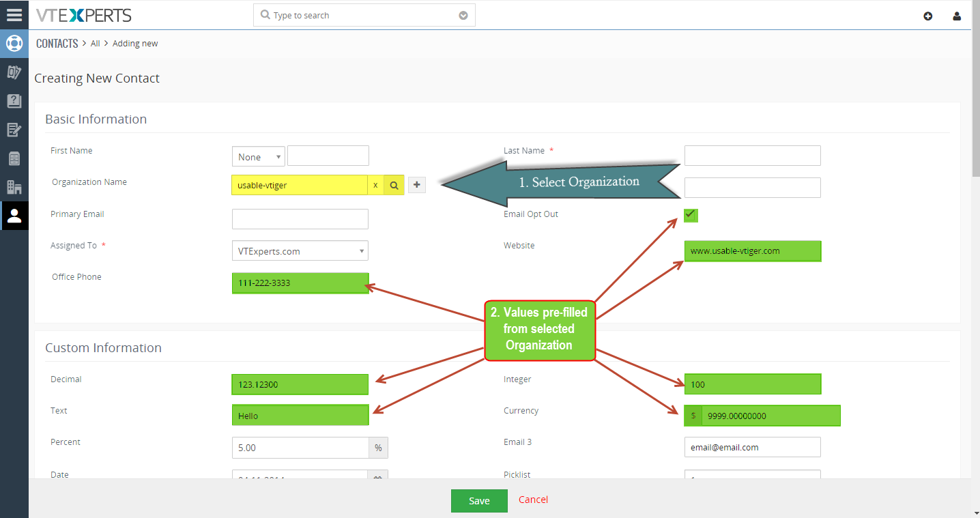Clear the selected organization with x

pyautogui.click(x=375, y=185)
